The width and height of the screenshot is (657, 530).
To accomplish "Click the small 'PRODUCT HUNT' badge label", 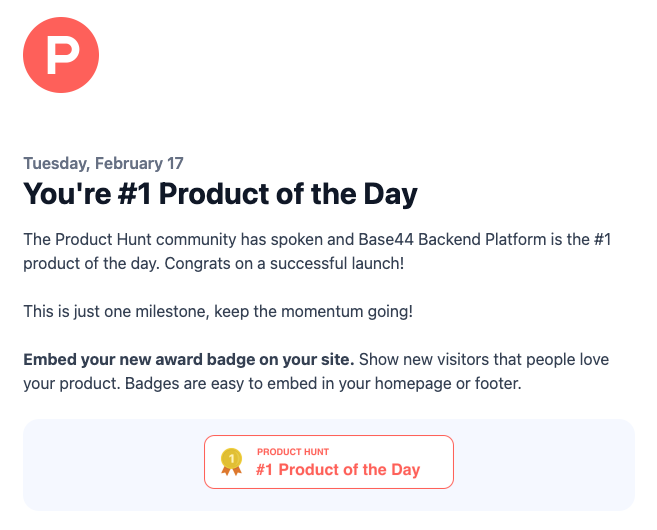I will coord(293,452).
